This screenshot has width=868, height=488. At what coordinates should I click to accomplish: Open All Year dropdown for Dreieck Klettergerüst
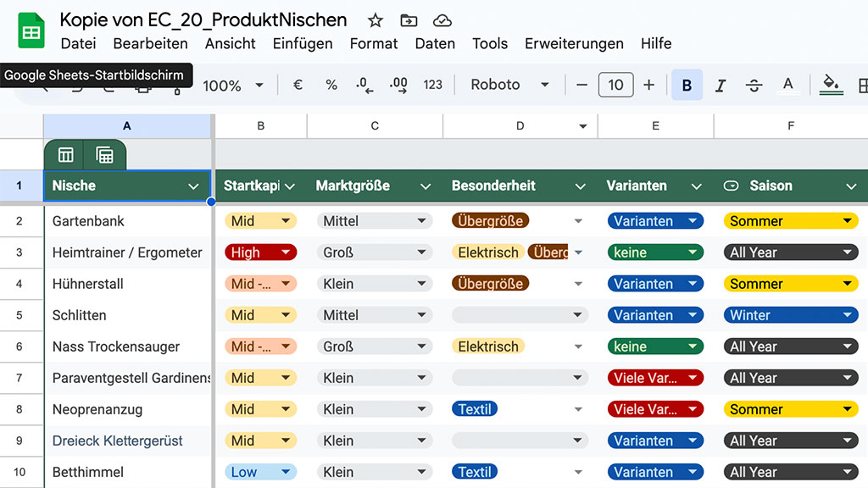click(x=791, y=441)
